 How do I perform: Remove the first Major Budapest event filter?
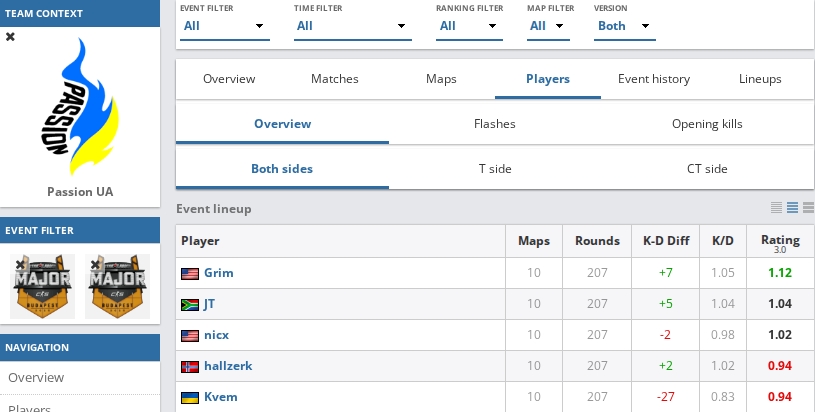20,265
